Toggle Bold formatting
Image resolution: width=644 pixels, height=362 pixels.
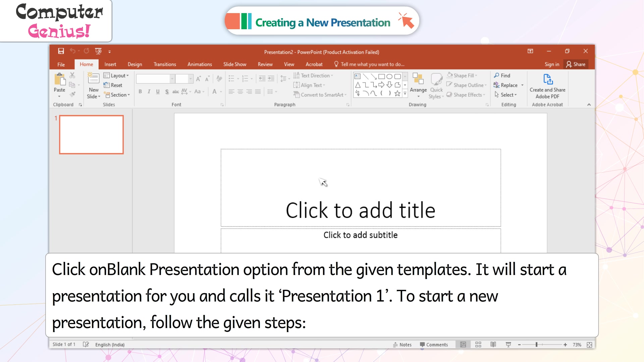point(140,92)
